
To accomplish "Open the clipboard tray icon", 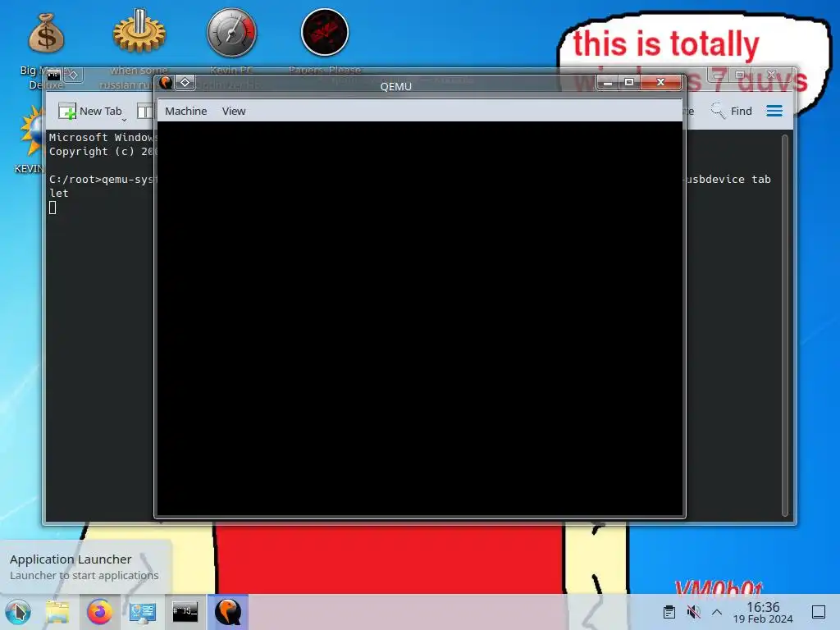I will click(669, 612).
